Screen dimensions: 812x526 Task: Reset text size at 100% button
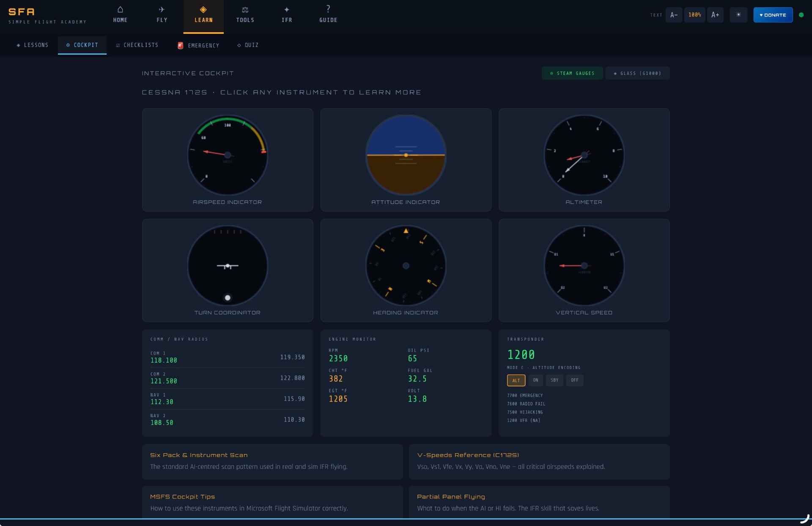pyautogui.click(x=694, y=15)
